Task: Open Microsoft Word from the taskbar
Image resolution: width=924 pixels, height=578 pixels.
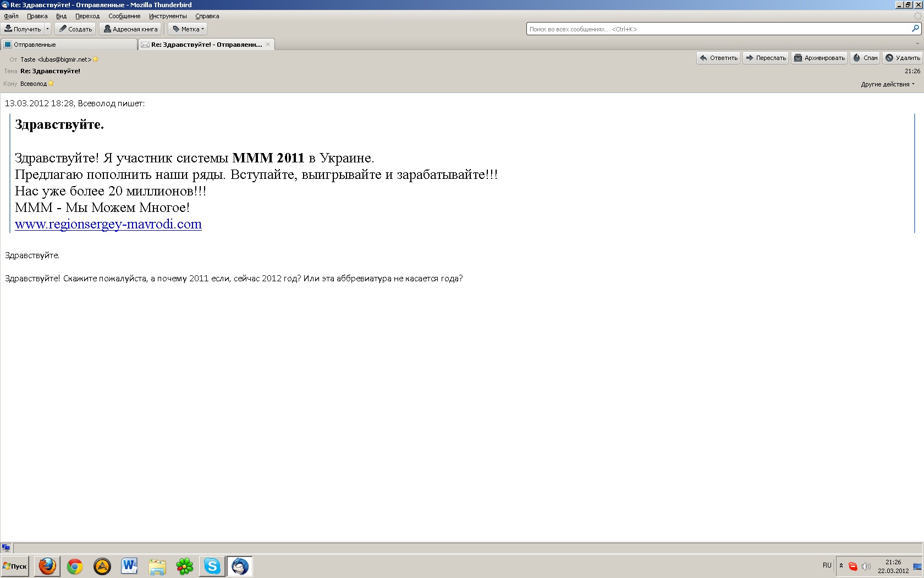Action: tap(130, 566)
